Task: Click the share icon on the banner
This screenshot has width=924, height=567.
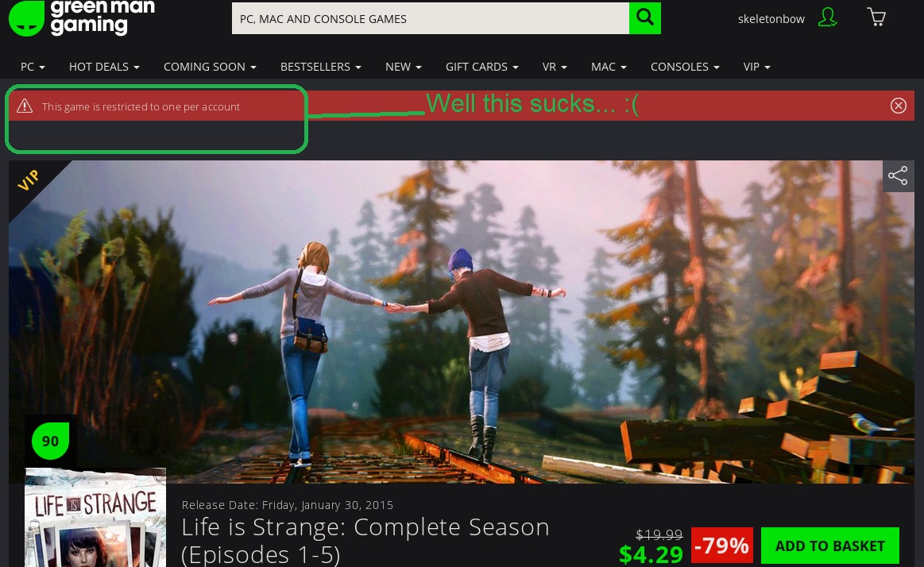Action: point(898,175)
